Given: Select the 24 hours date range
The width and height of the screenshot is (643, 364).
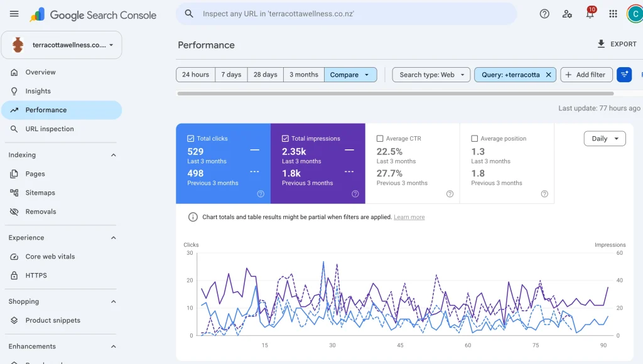Looking at the screenshot, I should 196,75.
